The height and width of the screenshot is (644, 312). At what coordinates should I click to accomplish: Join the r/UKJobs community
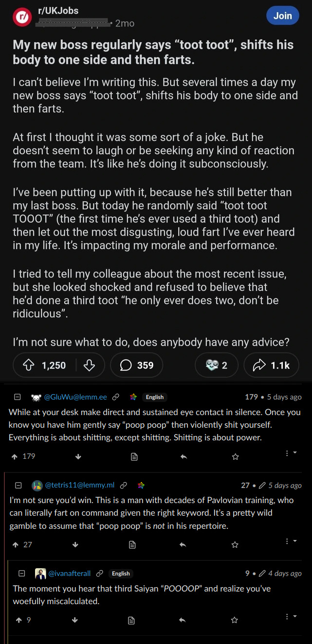click(282, 16)
